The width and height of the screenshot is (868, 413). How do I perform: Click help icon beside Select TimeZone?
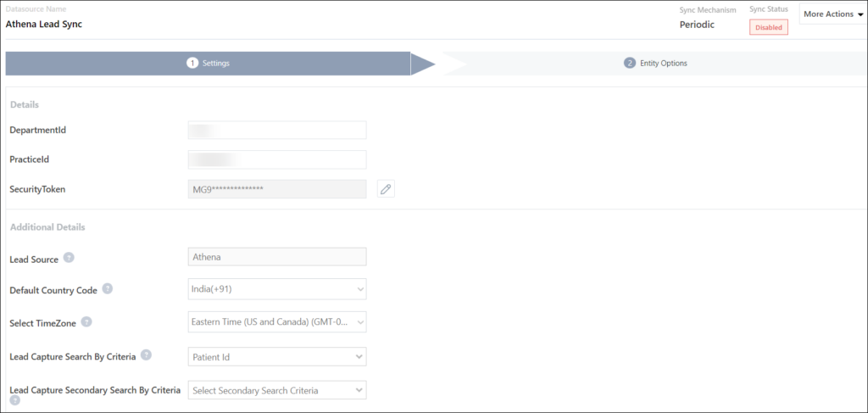86,321
